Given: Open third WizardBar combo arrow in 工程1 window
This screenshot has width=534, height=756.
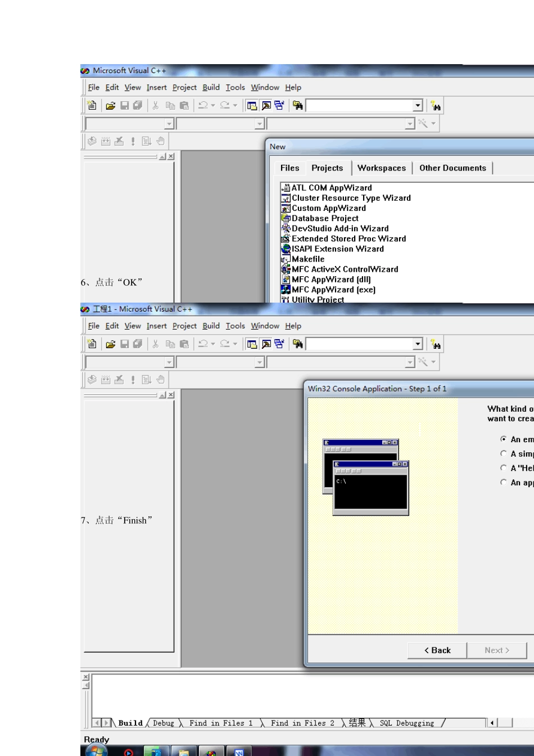Looking at the screenshot, I should coord(410,362).
